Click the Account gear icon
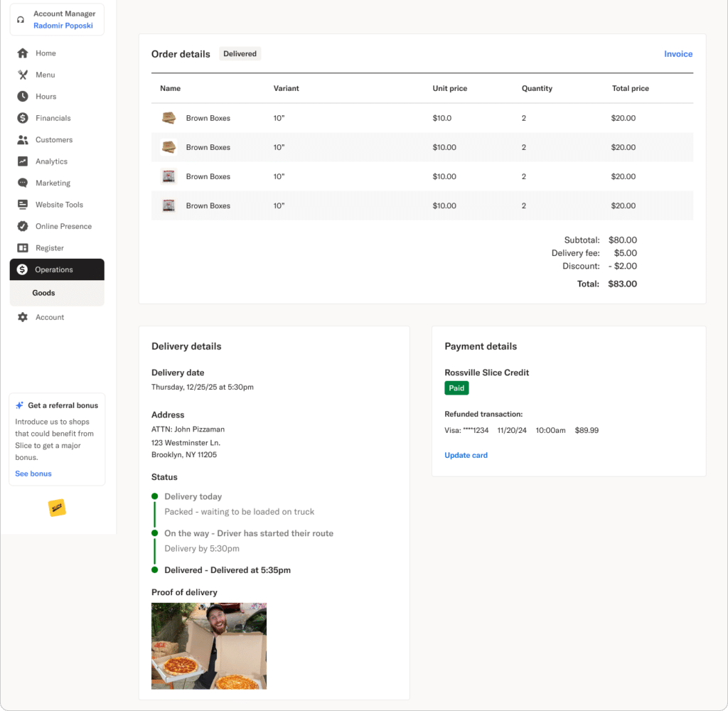The height and width of the screenshot is (711, 728). click(x=22, y=317)
